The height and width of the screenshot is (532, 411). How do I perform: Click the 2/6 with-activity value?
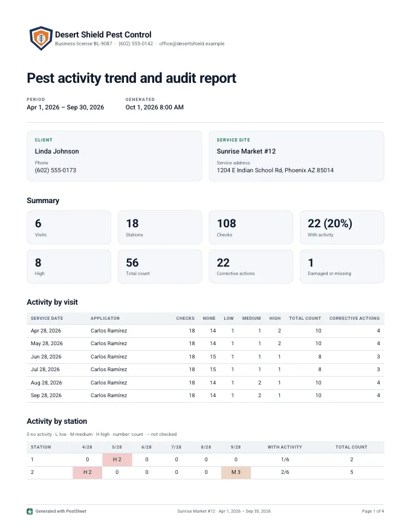[x=285, y=472]
